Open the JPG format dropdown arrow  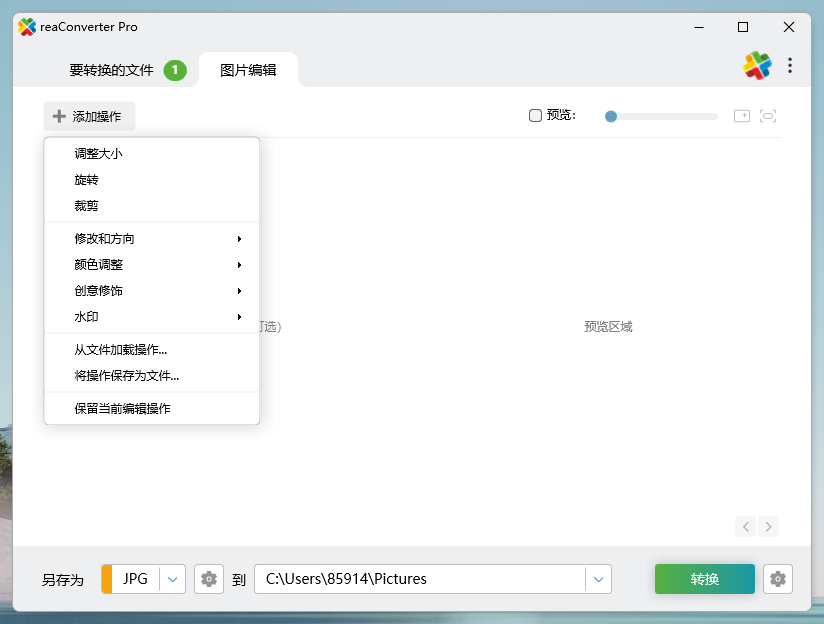[172, 579]
